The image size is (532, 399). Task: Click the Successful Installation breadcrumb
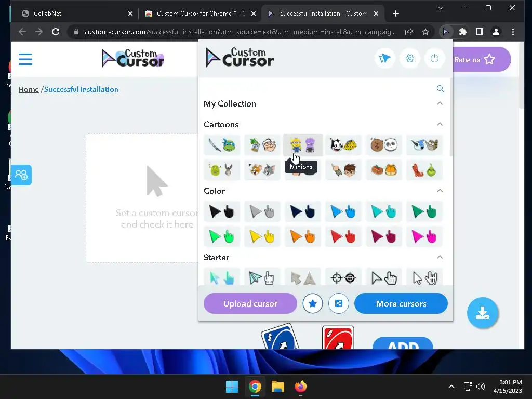[81, 89]
